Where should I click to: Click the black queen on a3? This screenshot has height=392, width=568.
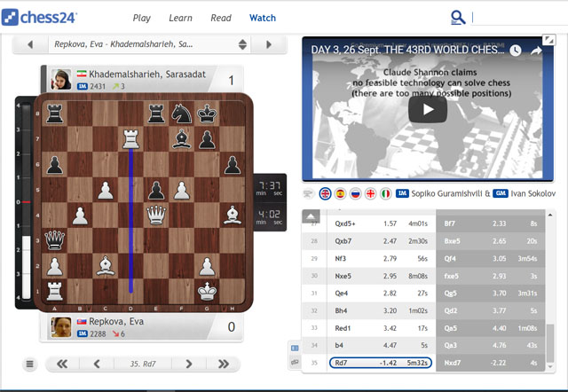pyautogui.click(x=55, y=240)
